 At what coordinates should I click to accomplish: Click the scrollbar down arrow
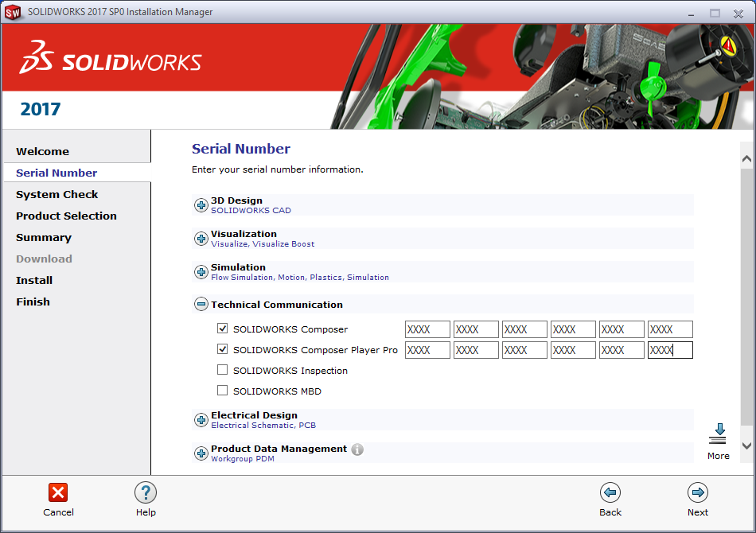pos(746,445)
